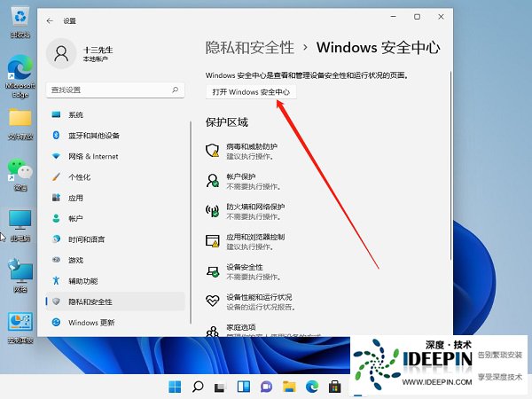Open Edge on the taskbar
This screenshot has width=532, height=399.
[312, 387]
